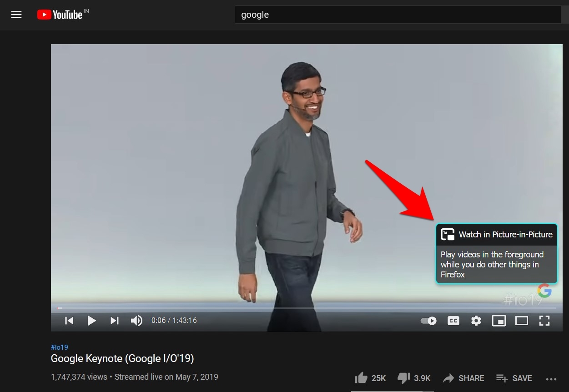Open the SHARE options
Image resolution: width=569 pixels, height=392 pixels.
463,378
